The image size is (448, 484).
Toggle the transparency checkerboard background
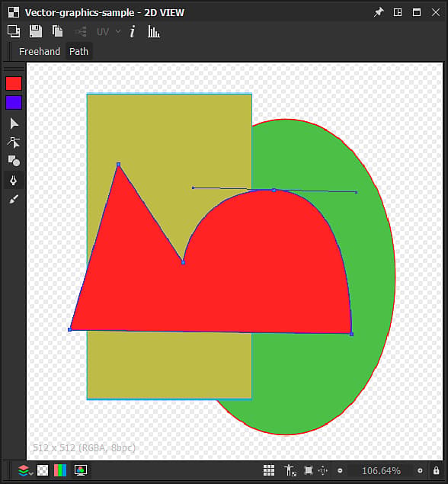pos(43,470)
